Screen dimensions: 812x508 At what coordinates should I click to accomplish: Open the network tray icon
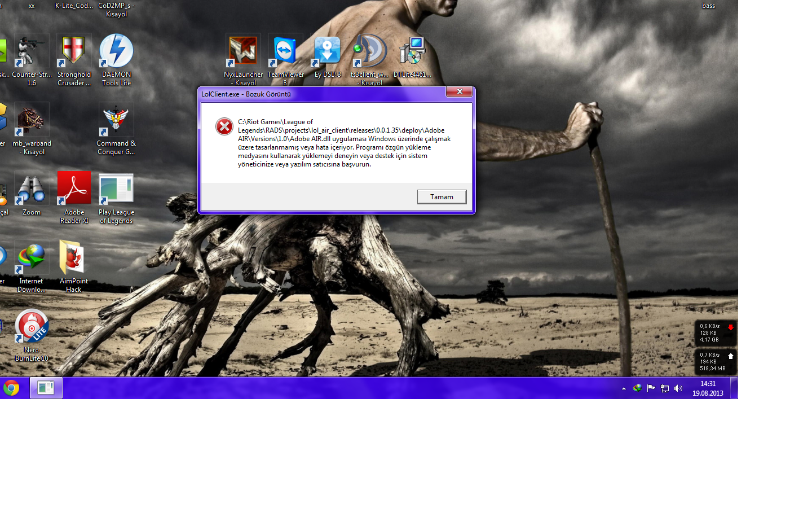[x=665, y=388]
